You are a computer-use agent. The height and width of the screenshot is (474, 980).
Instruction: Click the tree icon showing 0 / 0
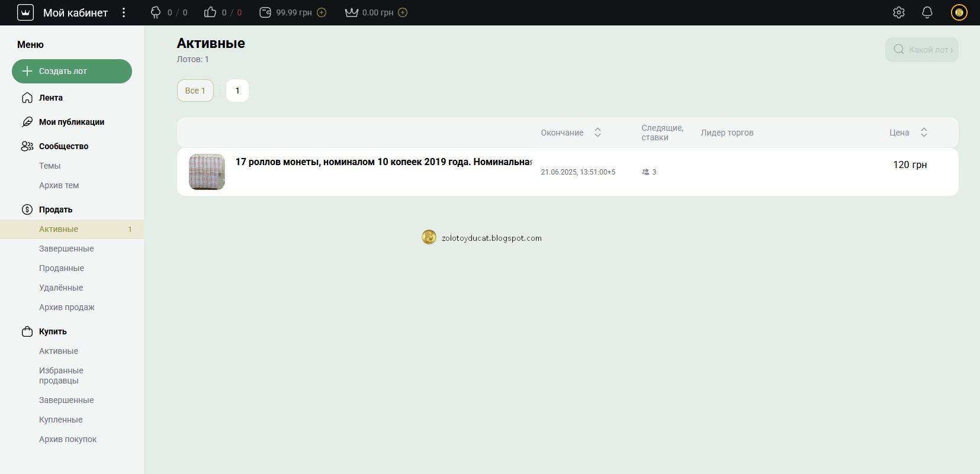point(156,12)
